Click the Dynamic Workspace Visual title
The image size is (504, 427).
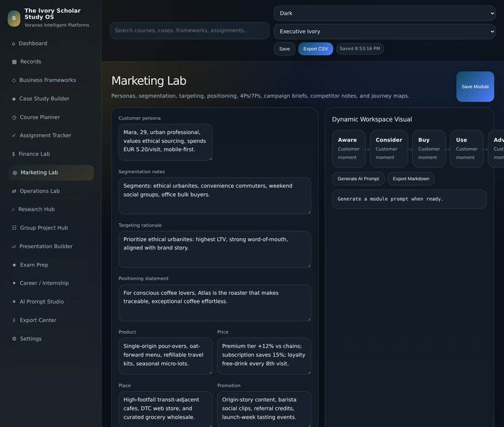(372, 120)
